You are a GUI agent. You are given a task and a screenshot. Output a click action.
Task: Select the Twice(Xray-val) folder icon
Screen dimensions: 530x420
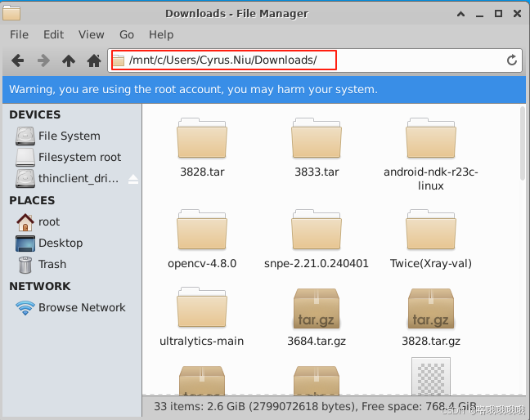430,230
